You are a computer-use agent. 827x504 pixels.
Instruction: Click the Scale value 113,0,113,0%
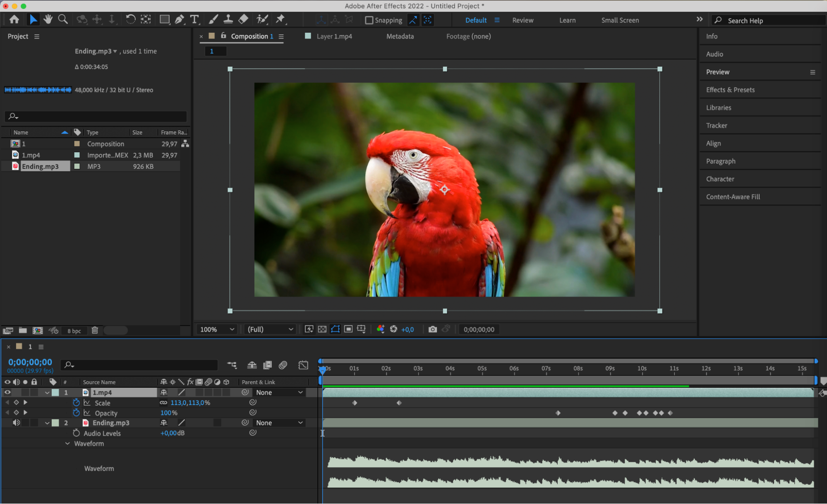[190, 403]
